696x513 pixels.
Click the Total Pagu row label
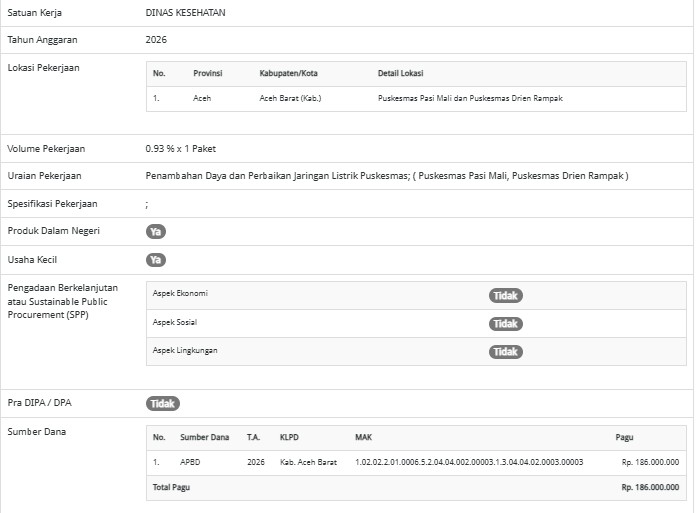[171, 487]
